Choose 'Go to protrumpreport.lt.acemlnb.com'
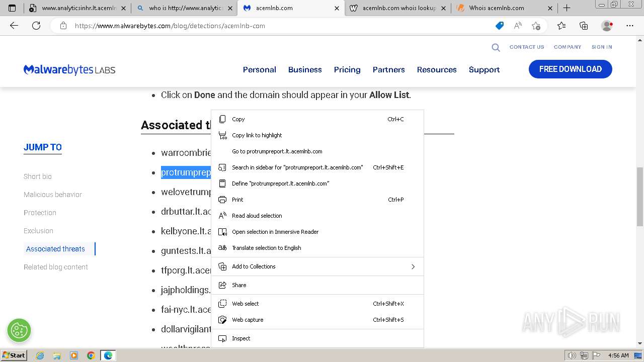The image size is (644, 362). (x=317, y=151)
